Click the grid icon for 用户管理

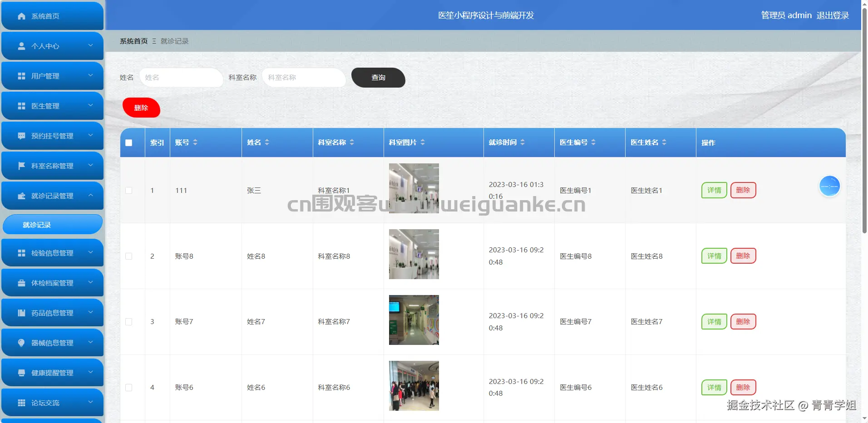[x=21, y=76]
